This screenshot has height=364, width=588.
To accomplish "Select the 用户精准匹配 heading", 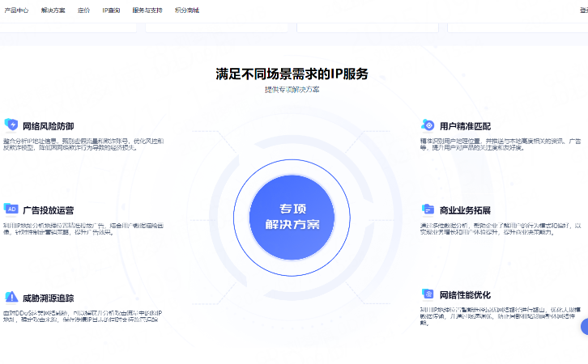I will pos(464,126).
